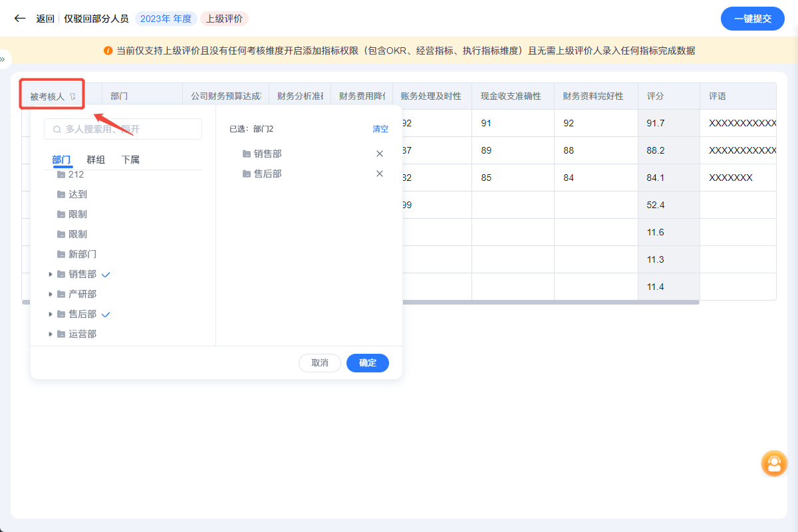Expand the 售后部 tree node
The height and width of the screenshot is (532, 798).
point(51,314)
